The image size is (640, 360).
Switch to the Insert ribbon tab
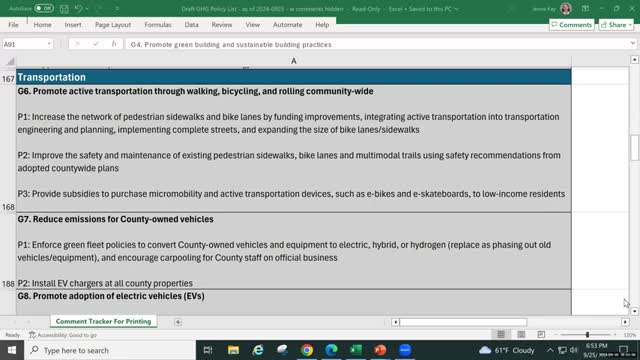73,25
